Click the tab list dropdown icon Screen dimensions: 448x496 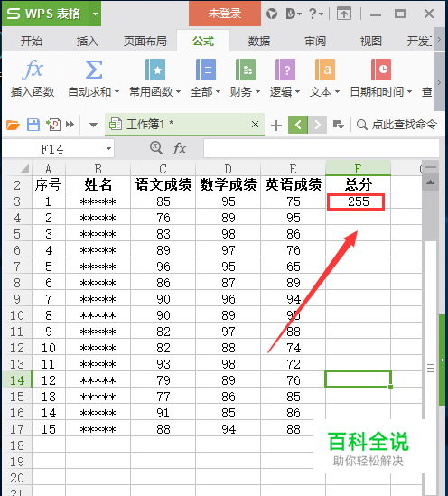coord(339,125)
